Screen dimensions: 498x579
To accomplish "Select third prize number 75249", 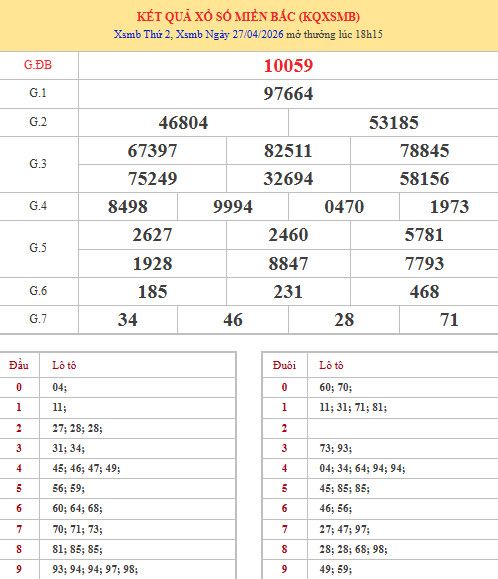I will [x=152, y=179].
